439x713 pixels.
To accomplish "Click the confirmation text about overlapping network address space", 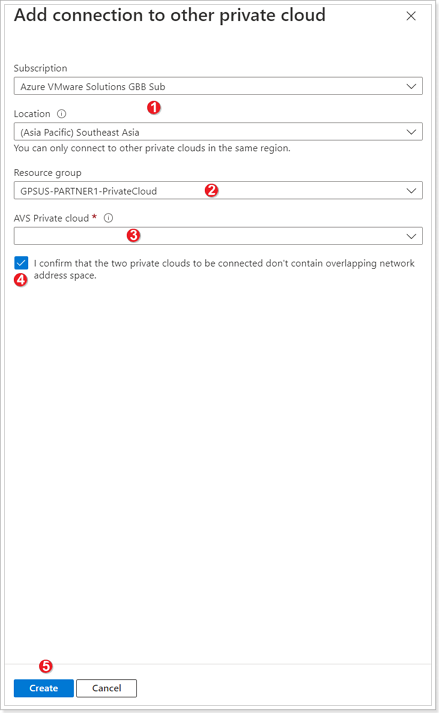I will pos(224,269).
